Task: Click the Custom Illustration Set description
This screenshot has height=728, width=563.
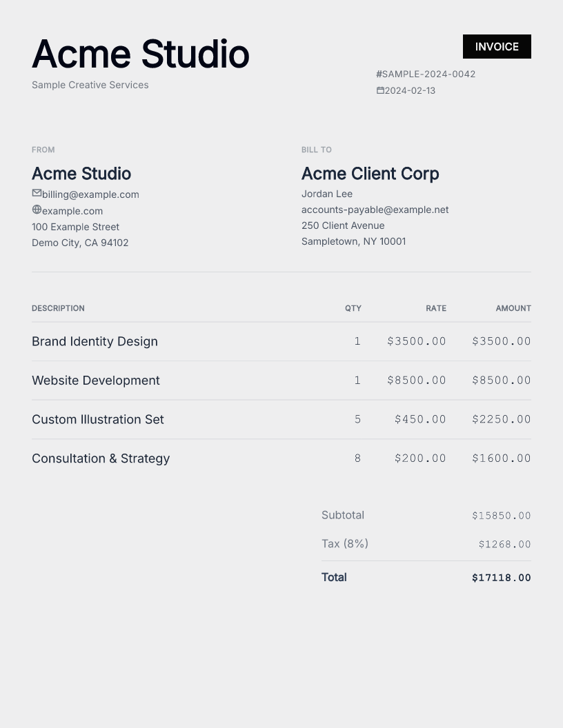Action: click(x=97, y=419)
